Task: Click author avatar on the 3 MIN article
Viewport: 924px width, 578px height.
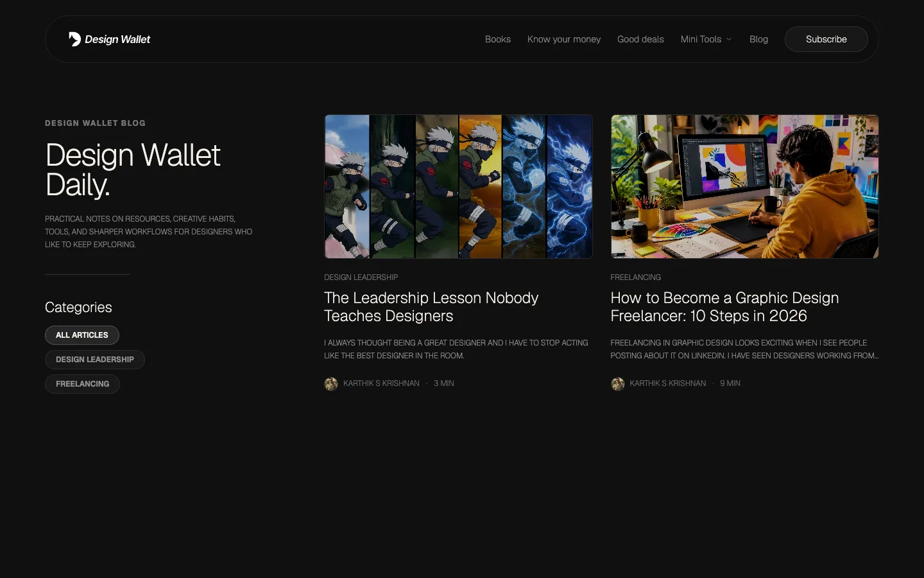Action: (x=331, y=384)
